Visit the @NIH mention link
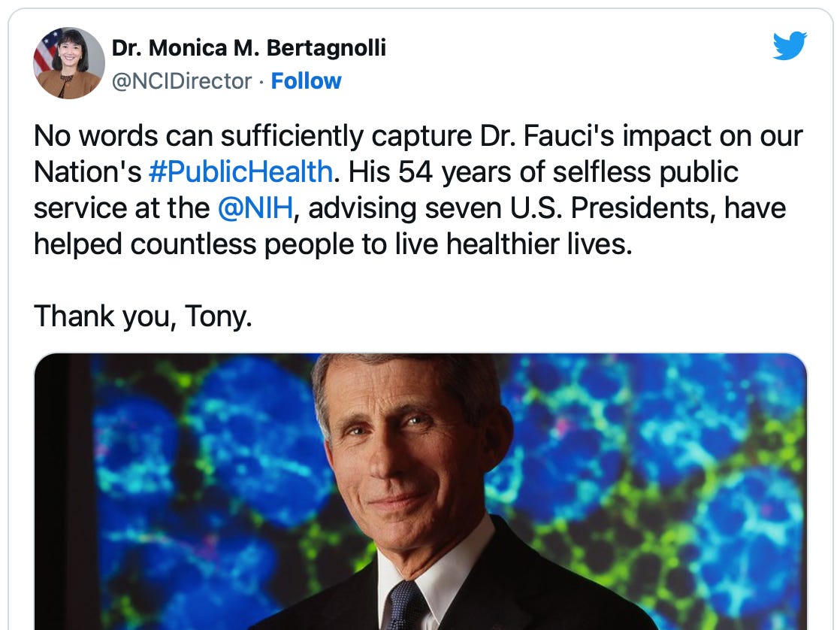Image resolution: width=840 pixels, height=630 pixels. [255, 208]
